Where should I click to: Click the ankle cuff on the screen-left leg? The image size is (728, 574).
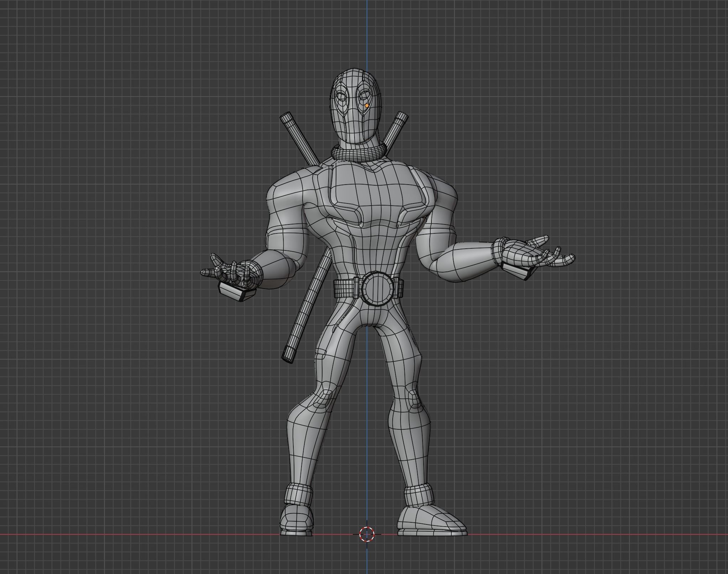298,494
